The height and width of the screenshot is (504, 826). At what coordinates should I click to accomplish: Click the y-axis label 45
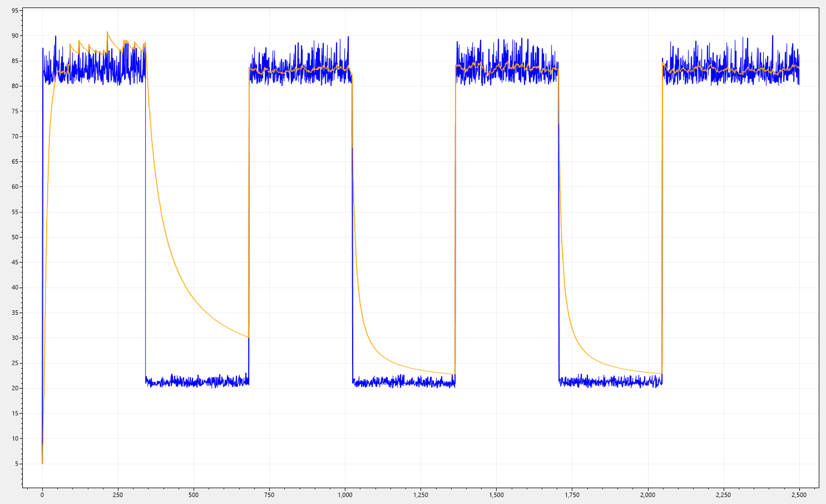15,262
